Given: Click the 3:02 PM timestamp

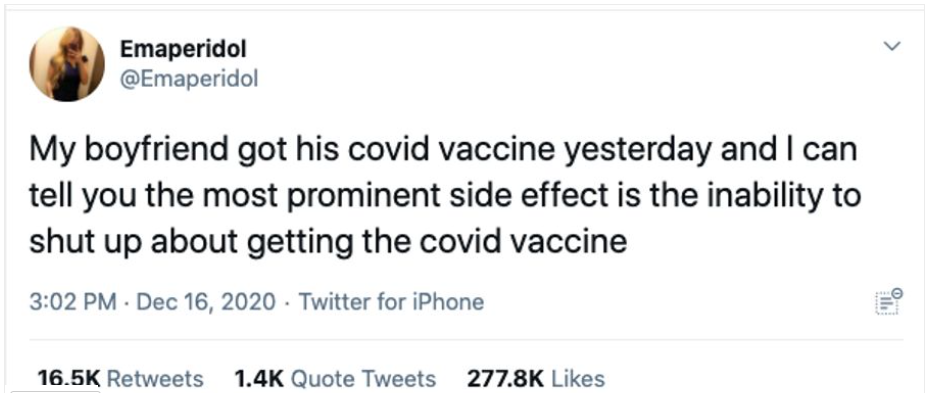Looking at the screenshot, I should 73,302.
